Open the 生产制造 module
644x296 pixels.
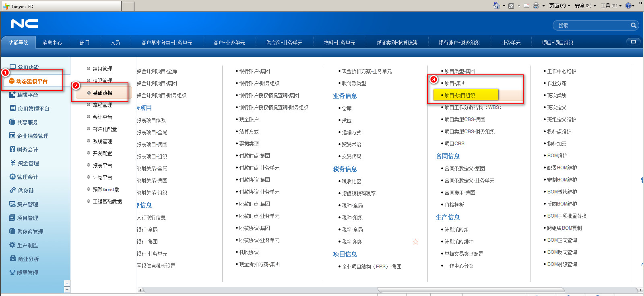pyautogui.click(x=27, y=245)
